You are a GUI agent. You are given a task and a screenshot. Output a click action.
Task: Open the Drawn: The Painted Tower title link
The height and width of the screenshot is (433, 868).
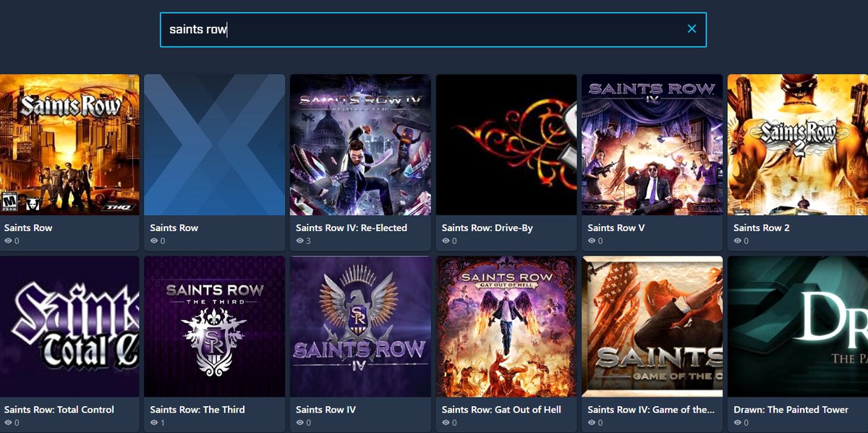pyautogui.click(x=791, y=409)
